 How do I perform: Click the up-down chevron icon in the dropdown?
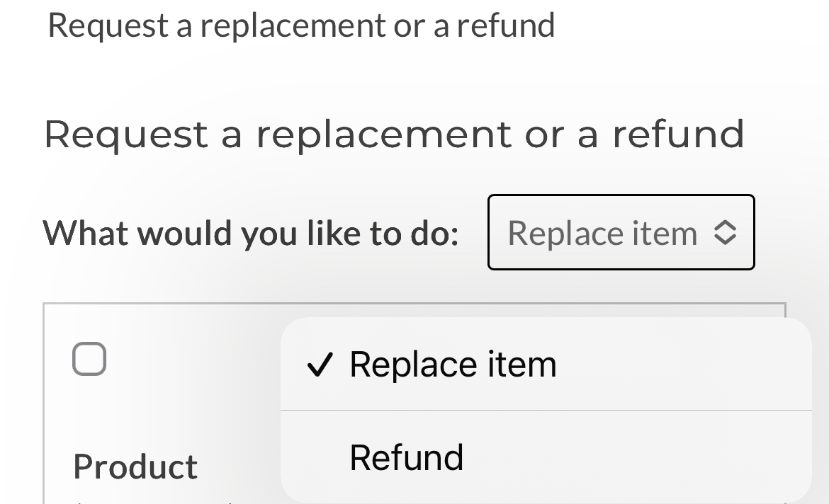[x=726, y=232]
